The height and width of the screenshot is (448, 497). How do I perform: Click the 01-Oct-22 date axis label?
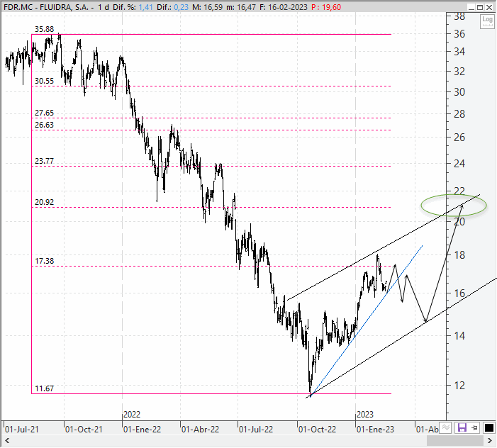[317, 430]
